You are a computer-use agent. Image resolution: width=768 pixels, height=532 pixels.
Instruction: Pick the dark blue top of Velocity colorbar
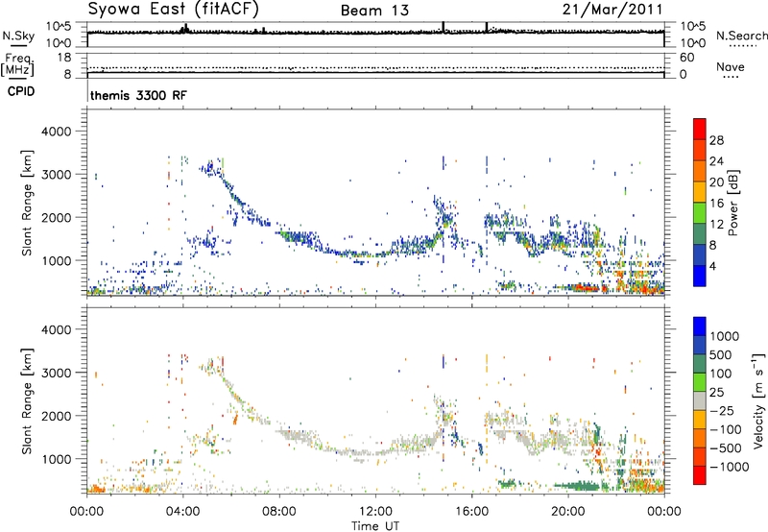click(x=700, y=326)
